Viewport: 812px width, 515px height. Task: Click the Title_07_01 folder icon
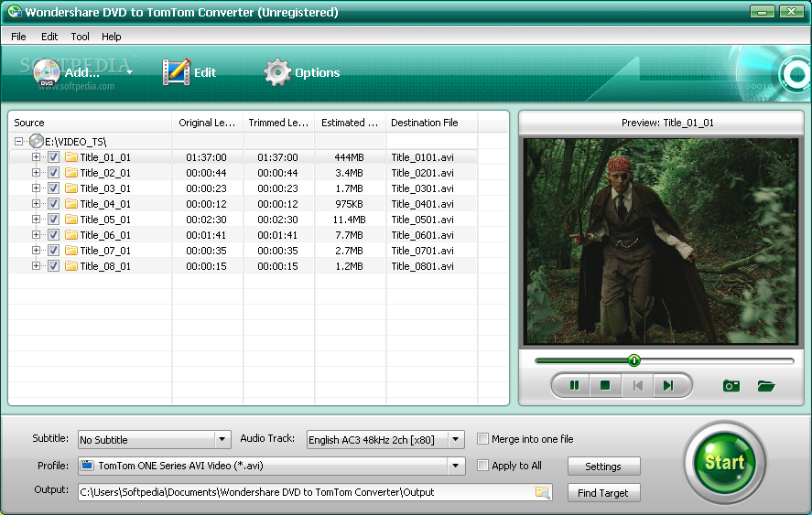[x=70, y=250]
